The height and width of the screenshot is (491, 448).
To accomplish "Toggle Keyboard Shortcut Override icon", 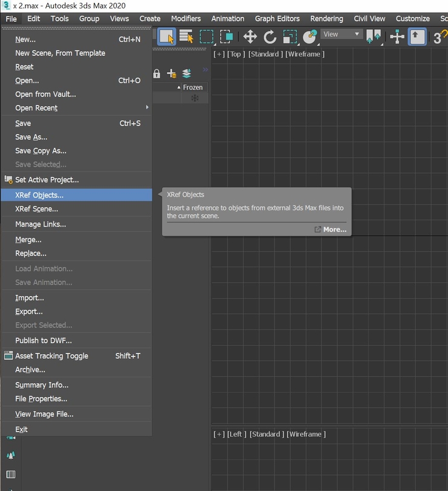I will (x=417, y=36).
